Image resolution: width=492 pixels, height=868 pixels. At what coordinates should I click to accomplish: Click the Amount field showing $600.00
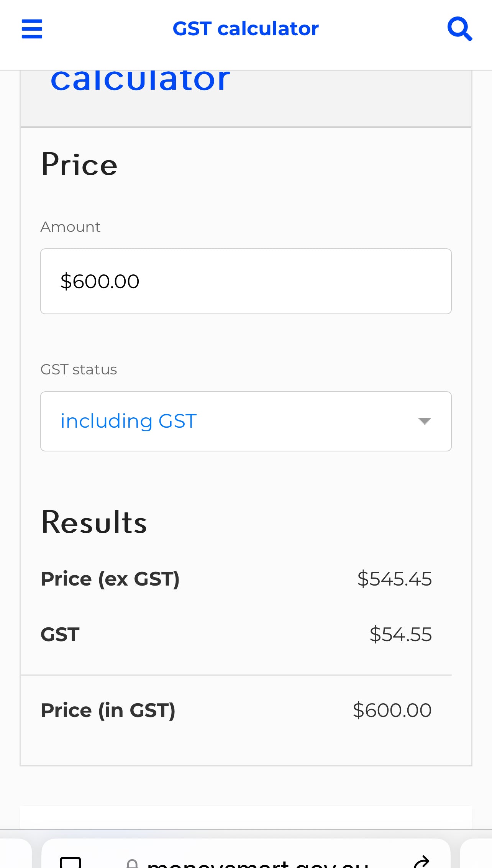[x=246, y=281]
